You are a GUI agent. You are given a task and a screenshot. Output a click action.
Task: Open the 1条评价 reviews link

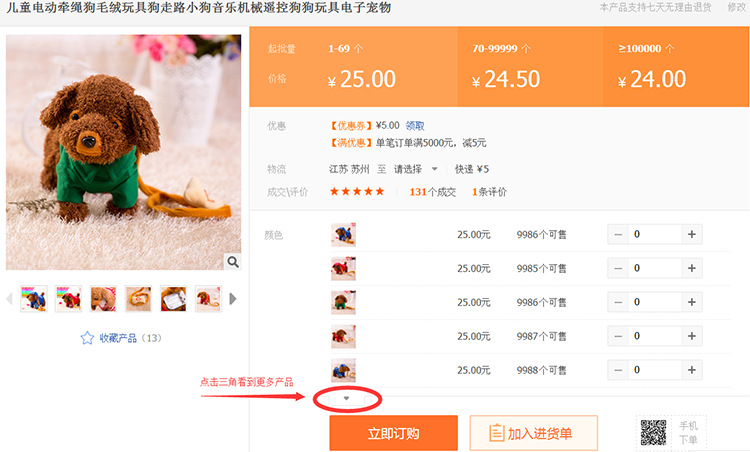pyautogui.click(x=489, y=192)
